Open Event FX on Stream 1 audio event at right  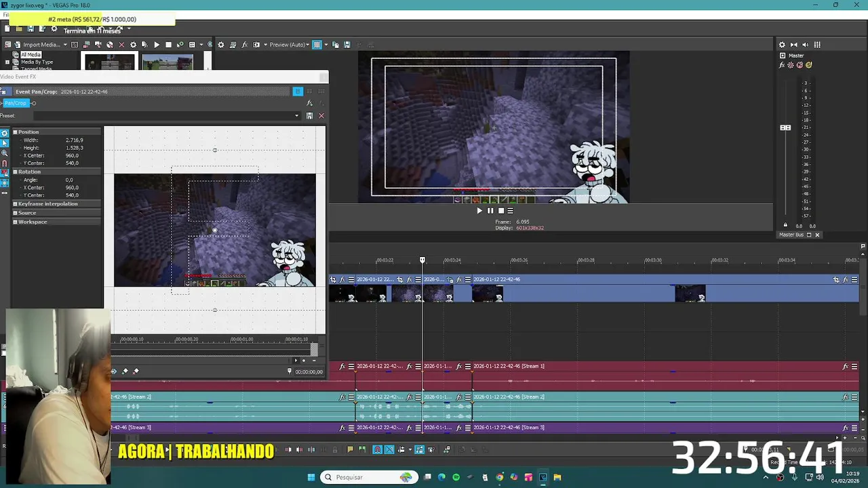coord(845,367)
